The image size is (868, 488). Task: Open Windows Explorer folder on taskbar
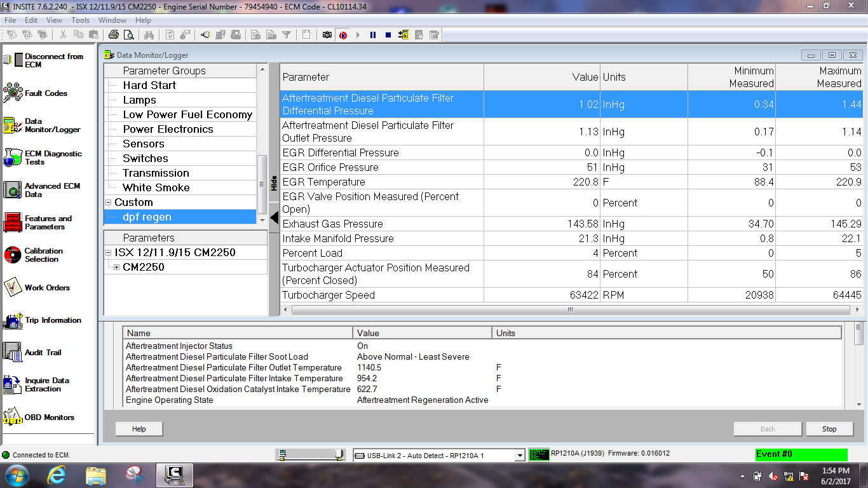click(x=96, y=475)
